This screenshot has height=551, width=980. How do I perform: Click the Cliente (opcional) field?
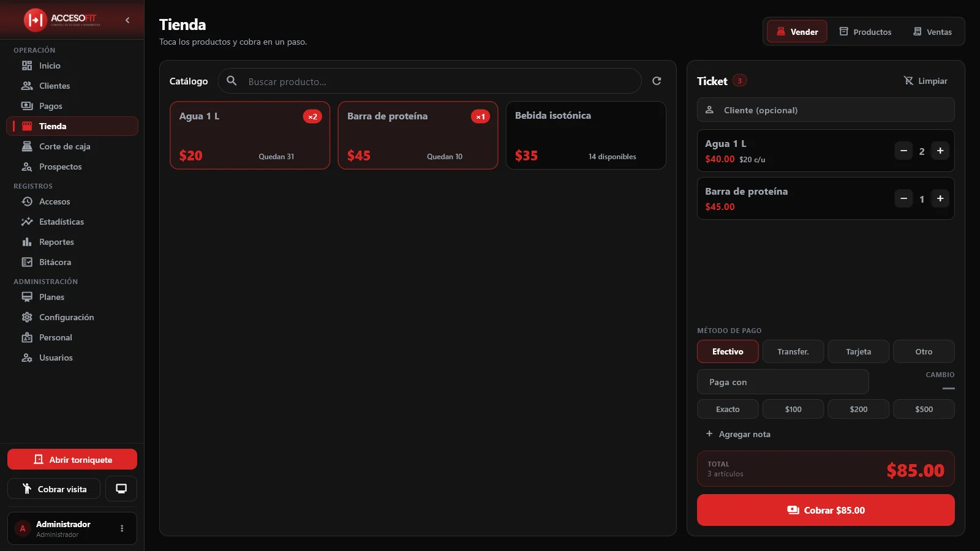826,110
